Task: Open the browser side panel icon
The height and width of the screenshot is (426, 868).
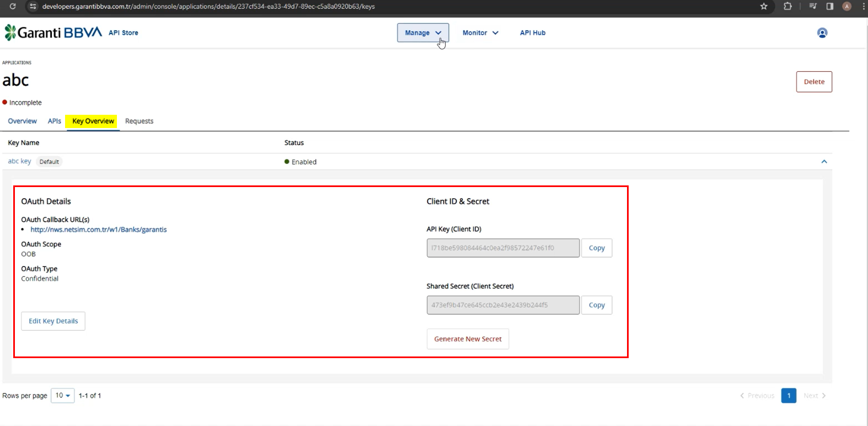Action: click(x=829, y=7)
